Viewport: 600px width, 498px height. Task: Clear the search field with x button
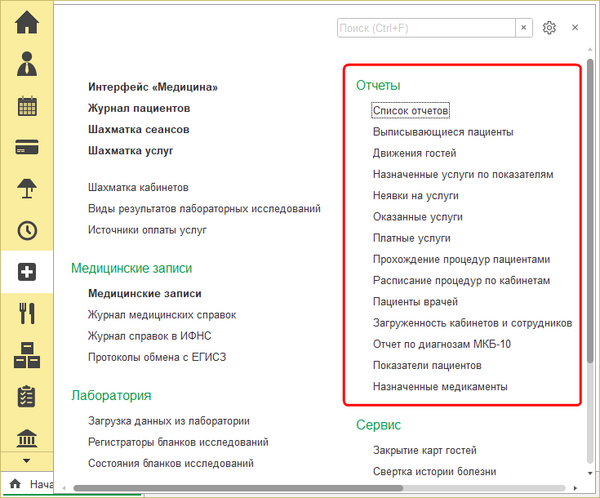pyautogui.click(x=523, y=28)
